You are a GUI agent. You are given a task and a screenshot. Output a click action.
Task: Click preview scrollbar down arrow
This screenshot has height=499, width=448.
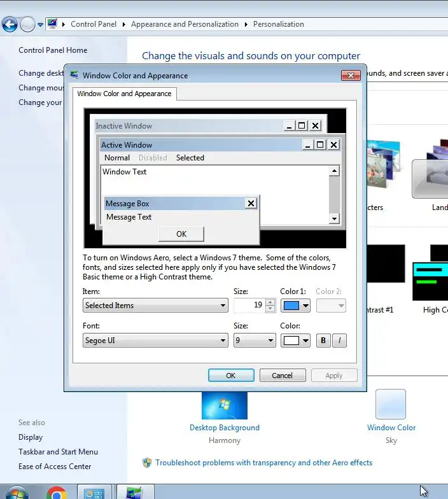click(334, 218)
